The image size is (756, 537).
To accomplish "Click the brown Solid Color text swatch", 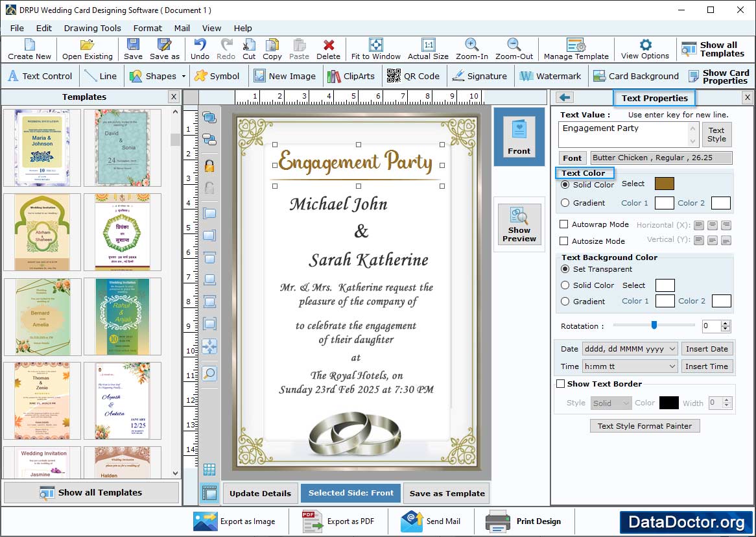I will (x=665, y=184).
